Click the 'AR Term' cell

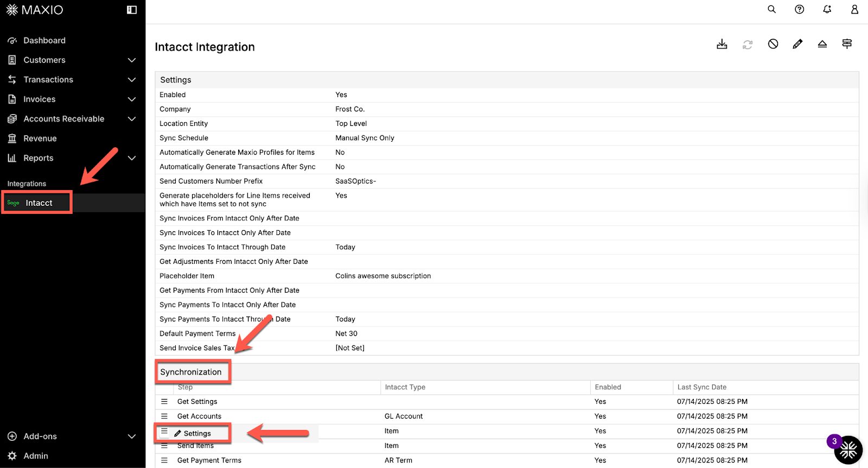pos(398,460)
